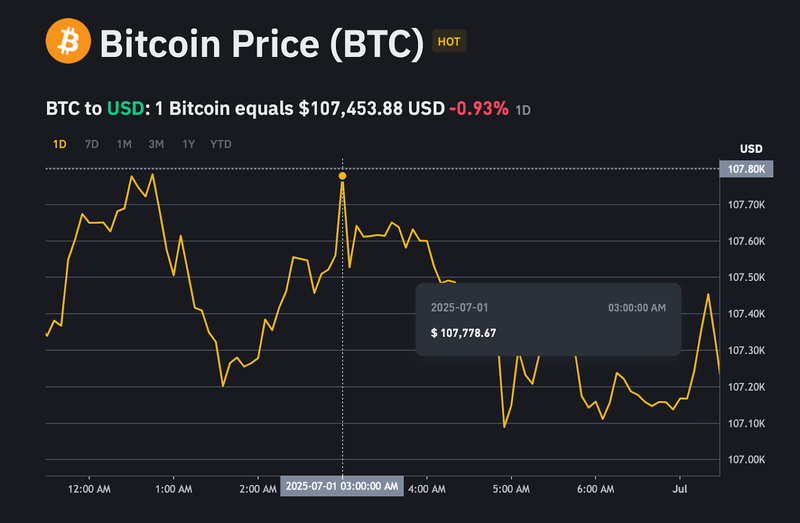Image resolution: width=800 pixels, height=523 pixels.
Task: Show the 1Y price history
Action: pos(188,144)
